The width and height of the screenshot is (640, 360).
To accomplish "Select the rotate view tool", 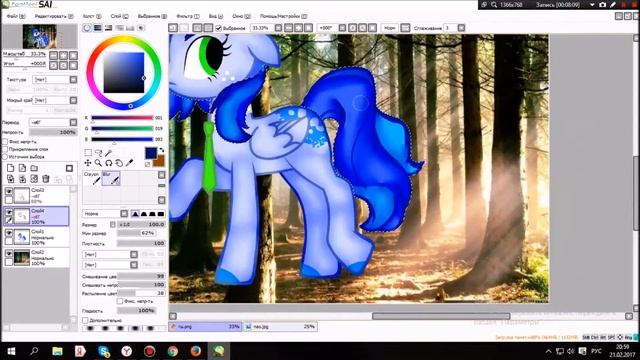I will pos(109,163).
